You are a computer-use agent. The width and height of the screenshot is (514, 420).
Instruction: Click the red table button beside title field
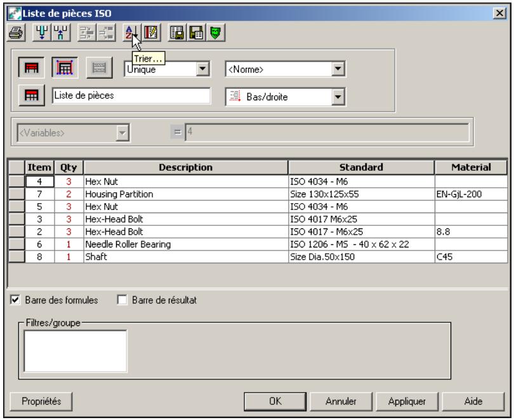pos(32,95)
